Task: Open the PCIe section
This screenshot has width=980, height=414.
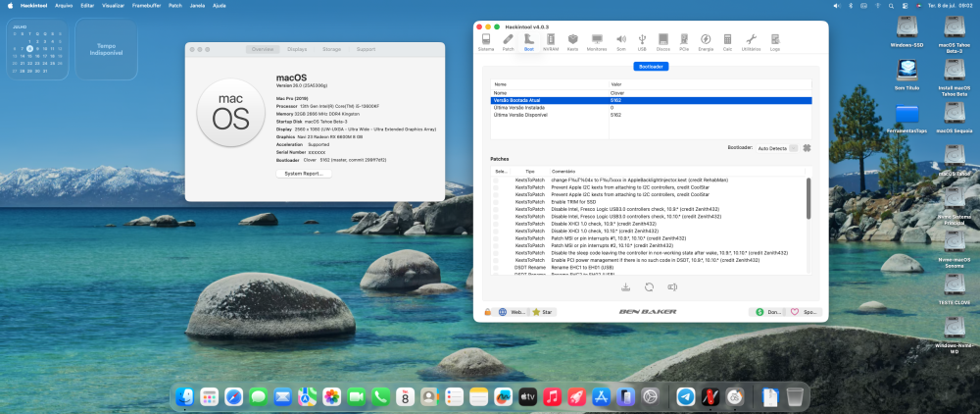Action: click(684, 42)
